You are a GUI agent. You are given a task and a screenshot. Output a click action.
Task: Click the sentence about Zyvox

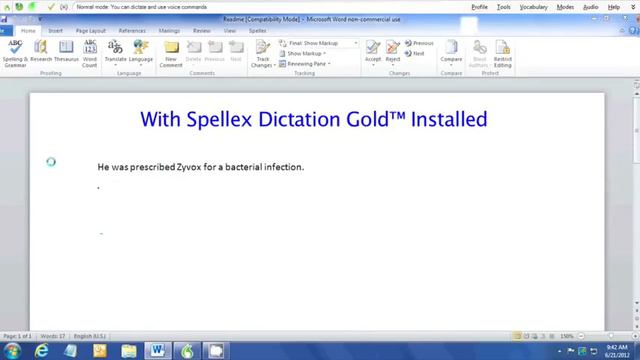201,167
